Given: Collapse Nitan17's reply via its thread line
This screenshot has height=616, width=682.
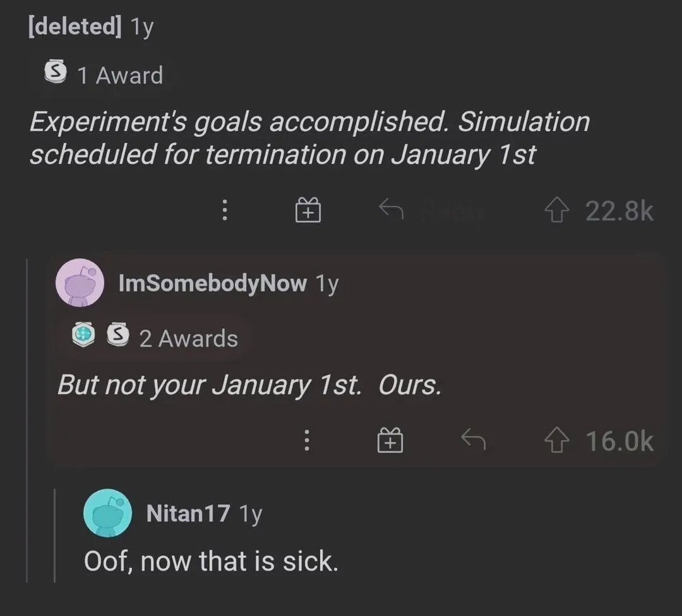Looking at the screenshot, I should pyautogui.click(x=55, y=535).
